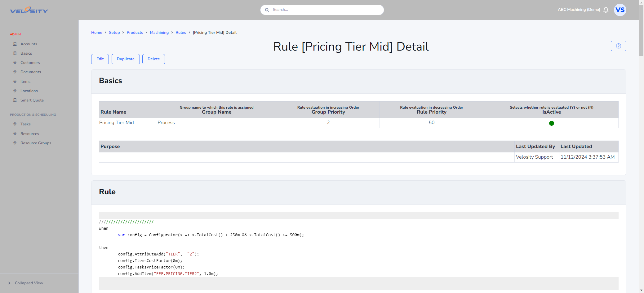Screen dimensions: 644x293
Task: Click the notification bell icon
Action: pyautogui.click(x=606, y=10)
